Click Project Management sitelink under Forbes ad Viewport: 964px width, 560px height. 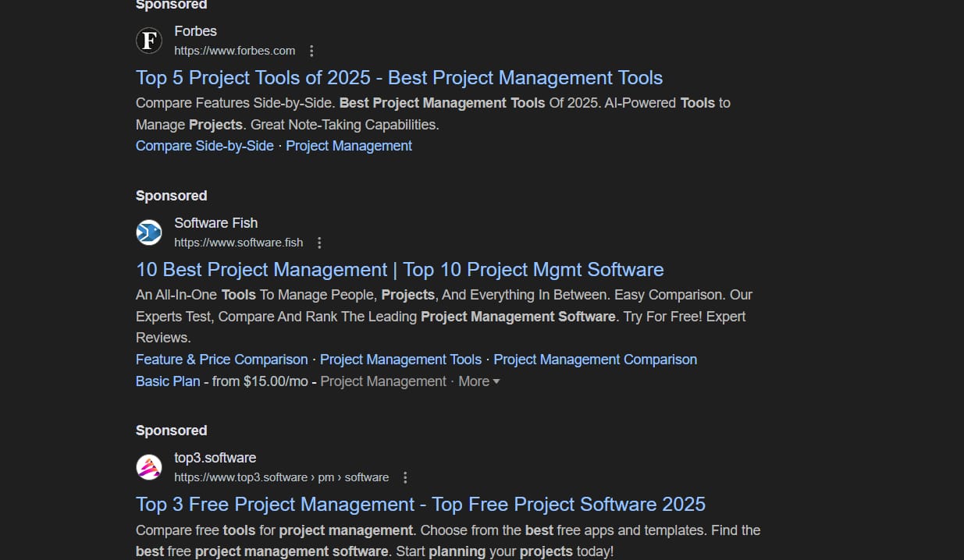349,146
